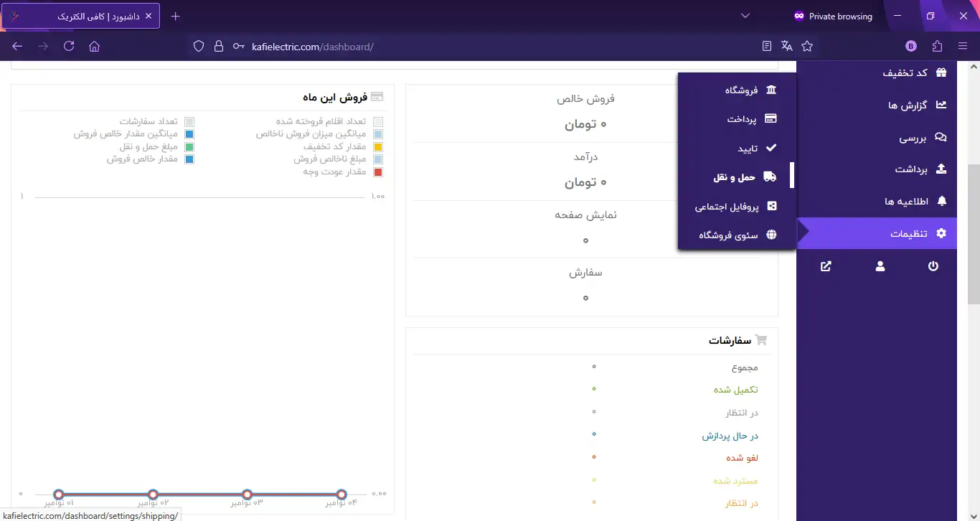
Task: Click the در حال پردازش orders link
Action: point(729,436)
